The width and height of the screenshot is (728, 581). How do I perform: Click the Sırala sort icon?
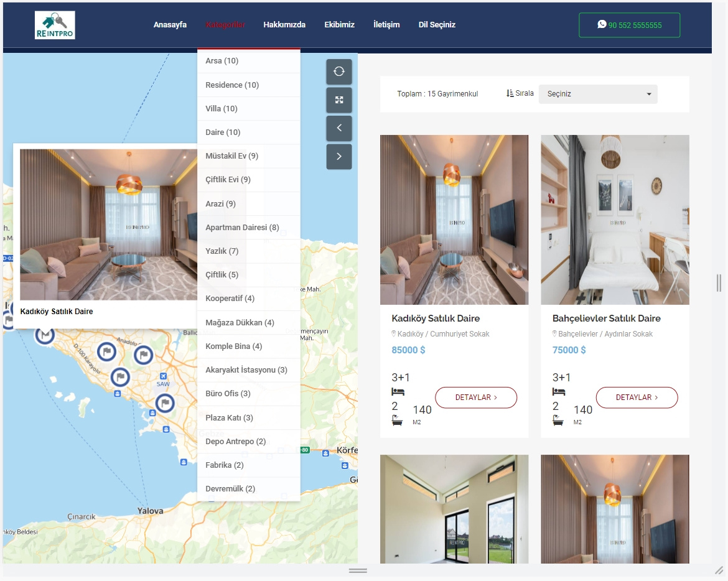coord(510,93)
